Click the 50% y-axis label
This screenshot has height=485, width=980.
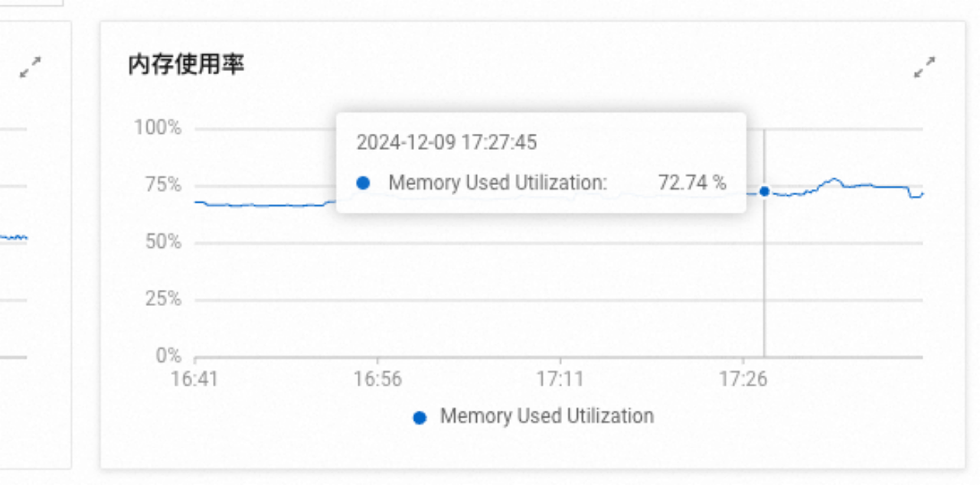(164, 242)
